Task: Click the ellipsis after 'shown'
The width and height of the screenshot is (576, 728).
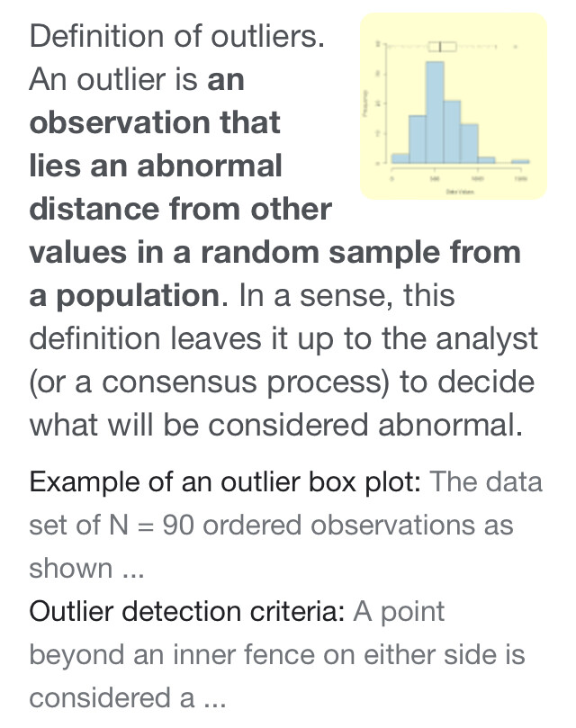Action: point(133,571)
